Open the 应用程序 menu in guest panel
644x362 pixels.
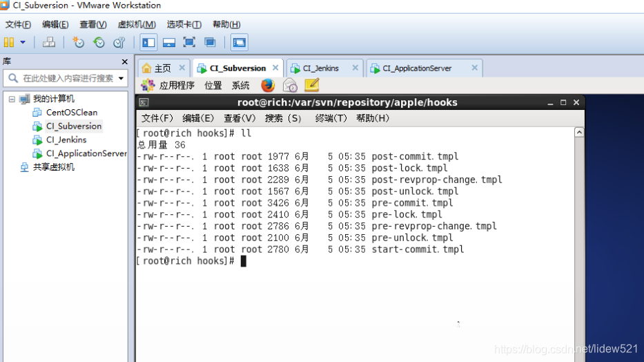tap(177, 86)
